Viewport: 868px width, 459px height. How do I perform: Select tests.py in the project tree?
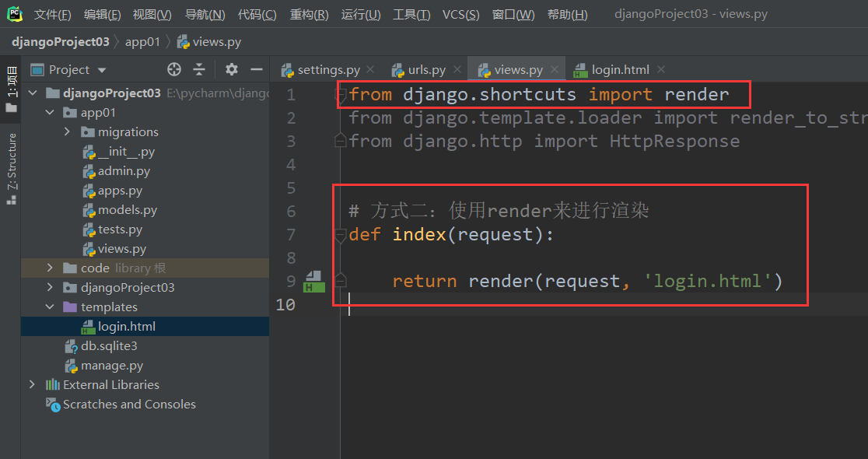(120, 229)
